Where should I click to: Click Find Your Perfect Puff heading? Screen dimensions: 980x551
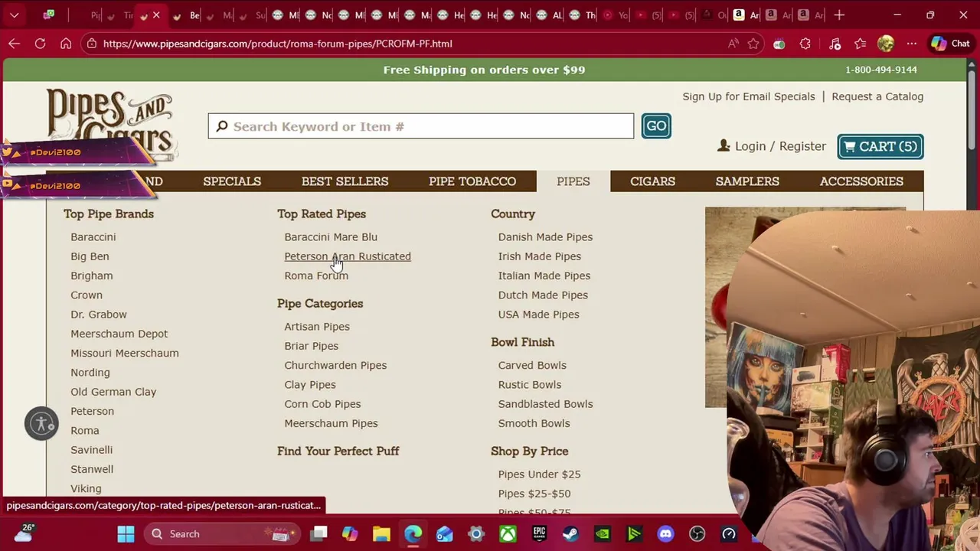click(x=338, y=451)
